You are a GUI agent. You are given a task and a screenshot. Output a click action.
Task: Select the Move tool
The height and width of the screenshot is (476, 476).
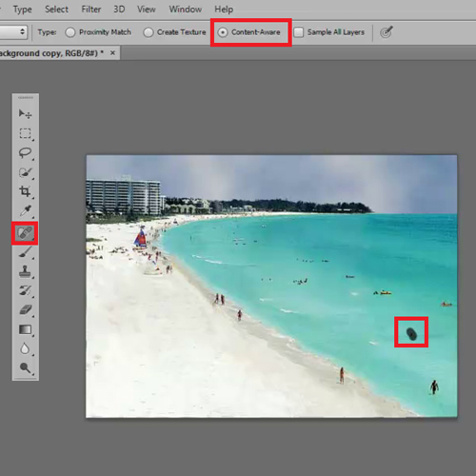click(x=25, y=114)
